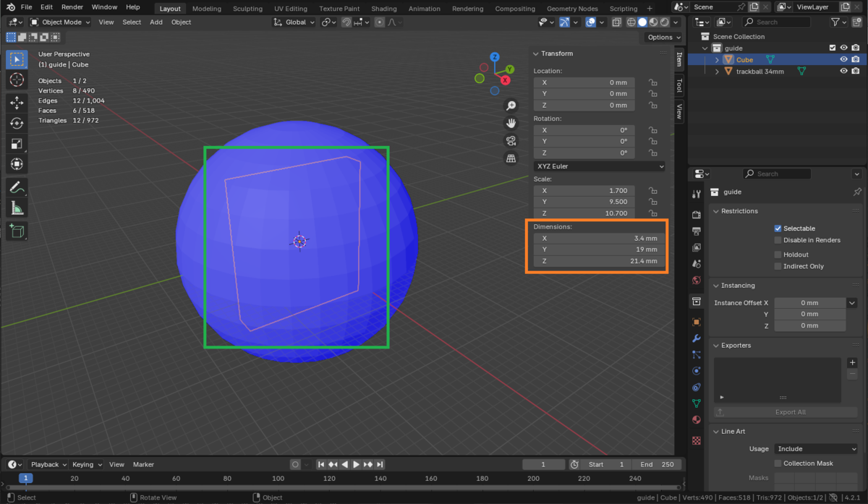Open the Global transform orientation dropdown
868x504 pixels.
click(295, 22)
